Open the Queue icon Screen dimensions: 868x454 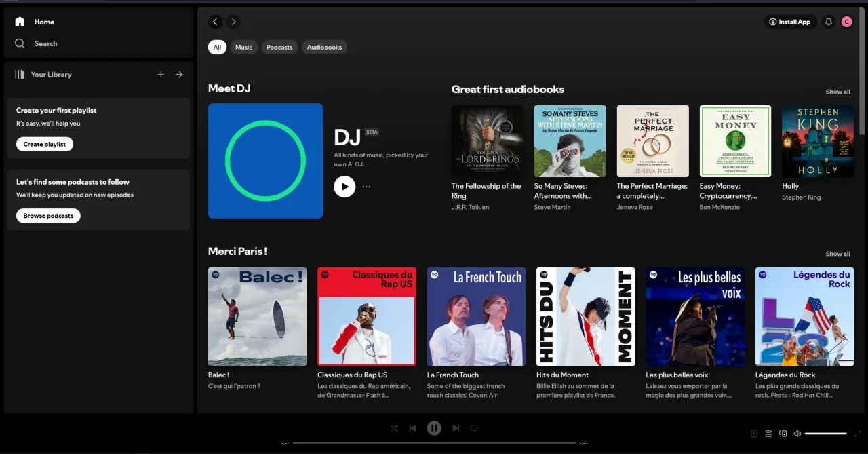click(768, 433)
